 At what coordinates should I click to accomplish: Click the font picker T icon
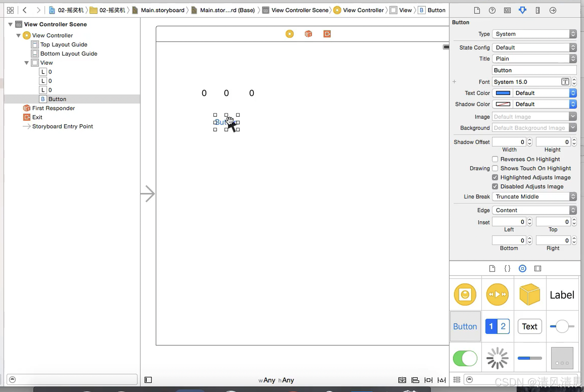[565, 82]
